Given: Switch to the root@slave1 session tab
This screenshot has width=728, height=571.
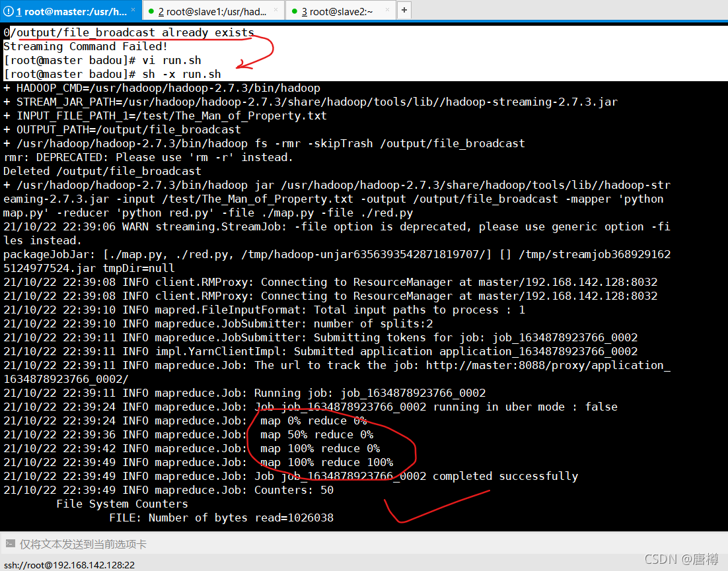Looking at the screenshot, I should (x=213, y=11).
